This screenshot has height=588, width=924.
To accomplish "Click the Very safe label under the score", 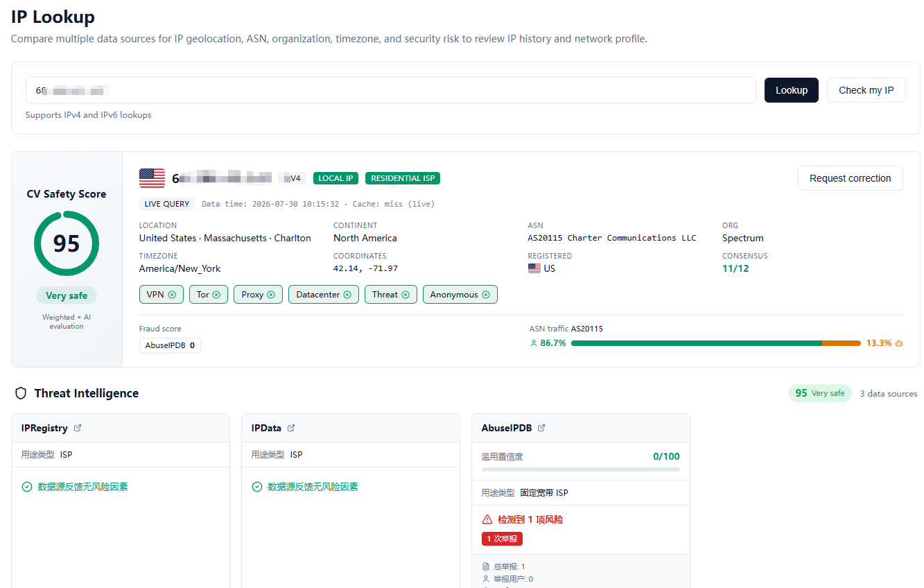I will (67, 295).
